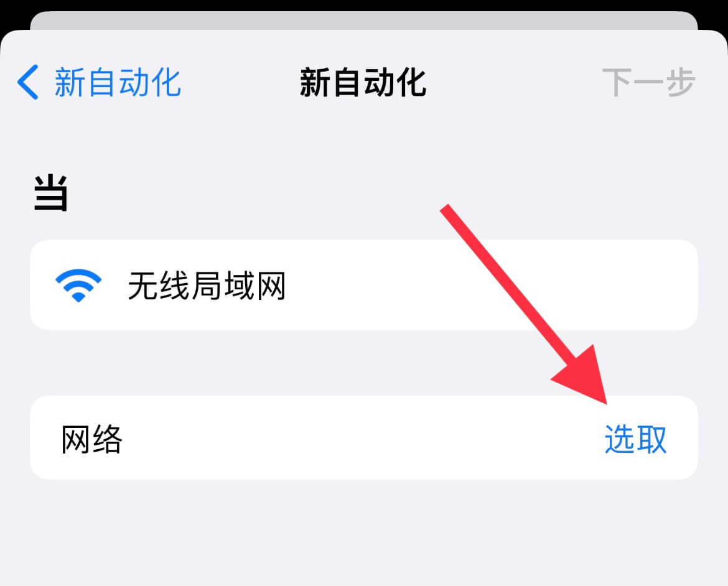Image resolution: width=728 pixels, height=586 pixels.
Task: Click the 无线局域网 label text
Action: [206, 285]
